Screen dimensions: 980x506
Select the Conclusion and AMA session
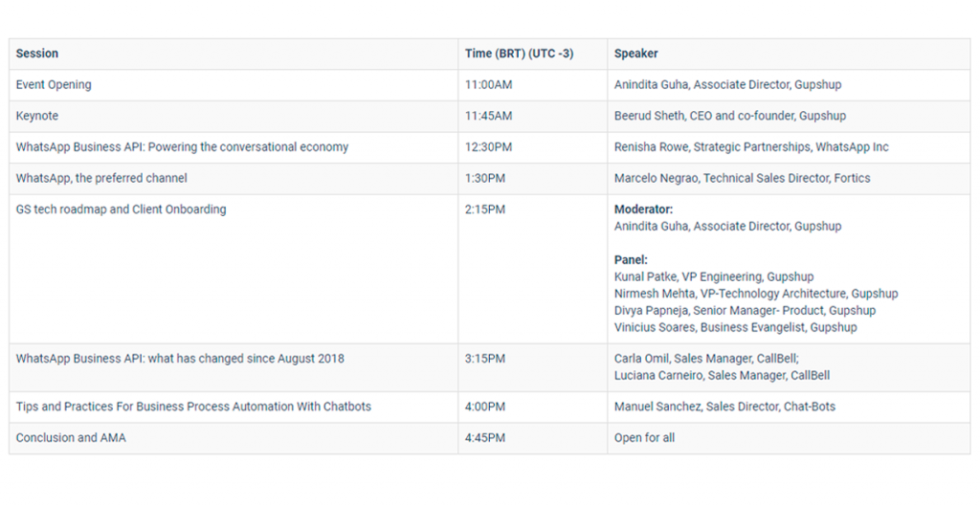click(71, 438)
